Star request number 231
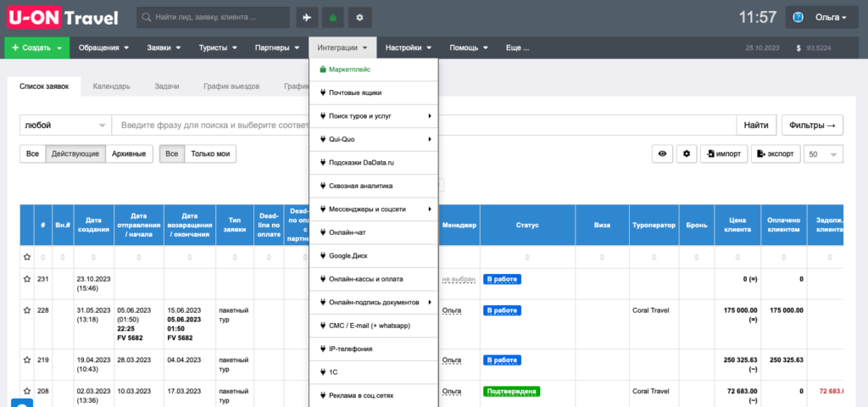The image size is (868, 407). click(26, 279)
